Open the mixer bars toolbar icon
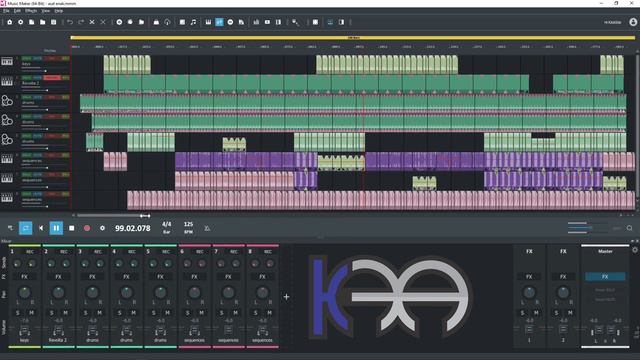This screenshot has height=360, width=640. (256, 22)
